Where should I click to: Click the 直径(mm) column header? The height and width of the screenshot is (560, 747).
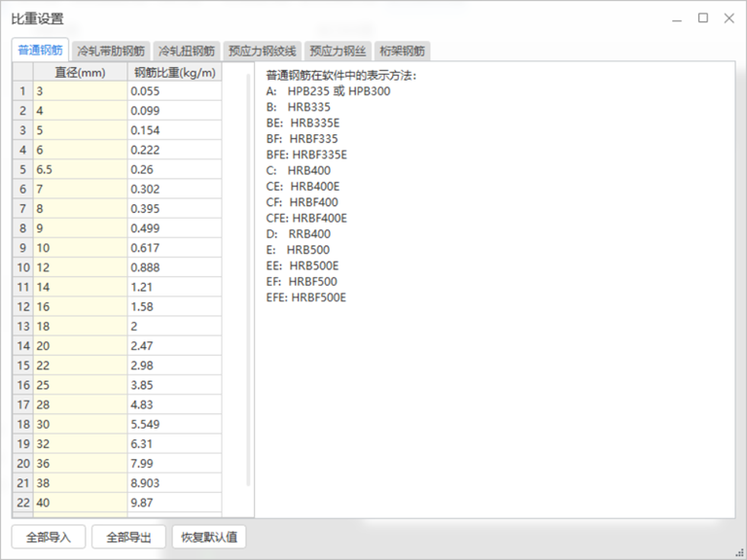80,72
